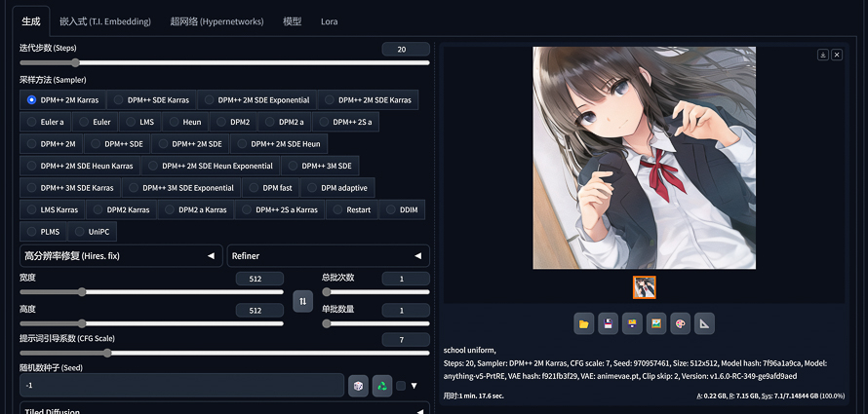Adjust the 单批数量 batch size slider
868x414 pixels.
[x=375, y=324]
